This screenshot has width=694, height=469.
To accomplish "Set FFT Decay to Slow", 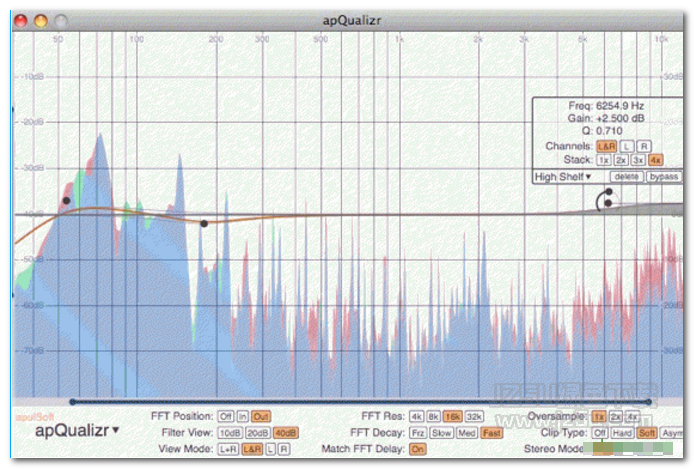I will point(441,433).
